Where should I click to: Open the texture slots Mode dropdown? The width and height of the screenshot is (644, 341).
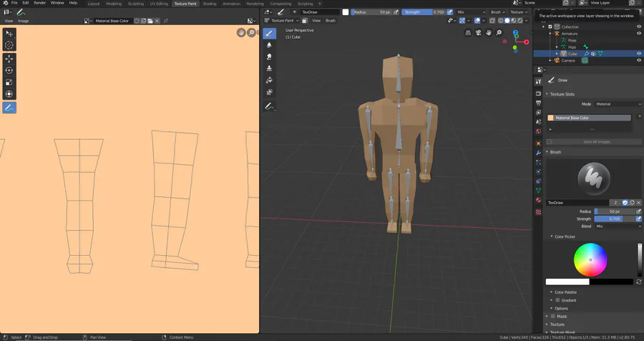618,104
